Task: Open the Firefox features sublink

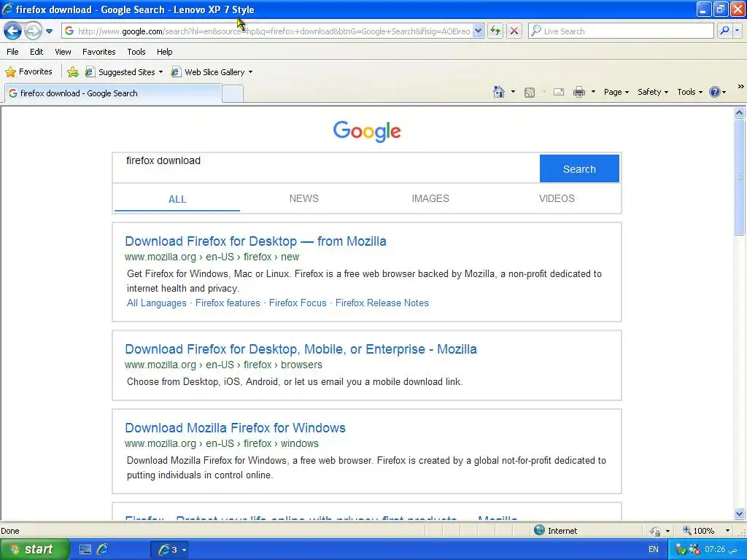Action: pos(228,303)
